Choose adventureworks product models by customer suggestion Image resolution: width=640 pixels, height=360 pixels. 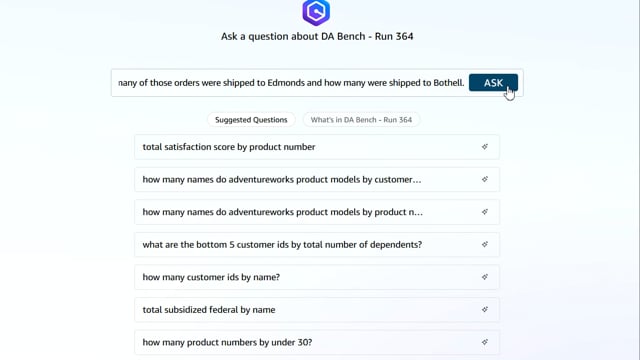317,180
